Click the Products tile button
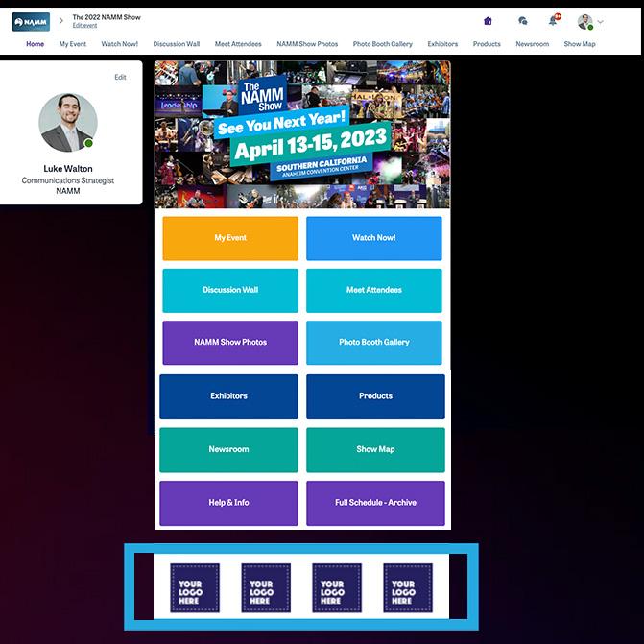Viewport: 644px width, 644px height. coord(375,396)
